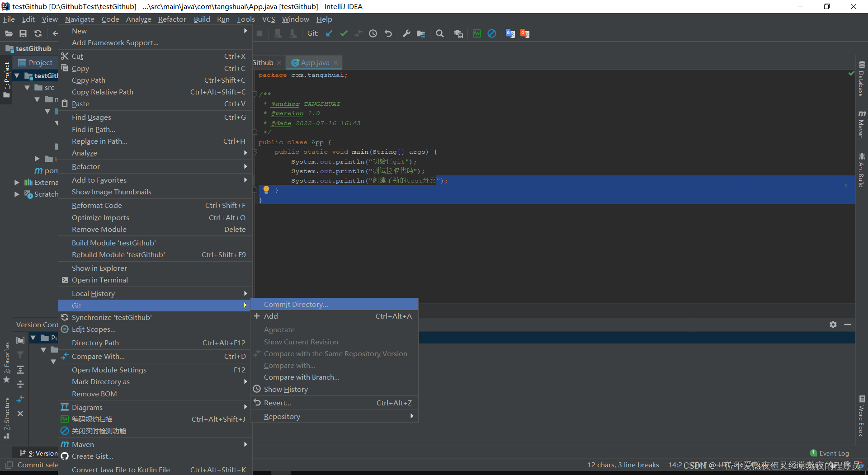This screenshot has width=868, height=475.
Task: Toggle the 1: Project tool window stripe
Action: 6,80
